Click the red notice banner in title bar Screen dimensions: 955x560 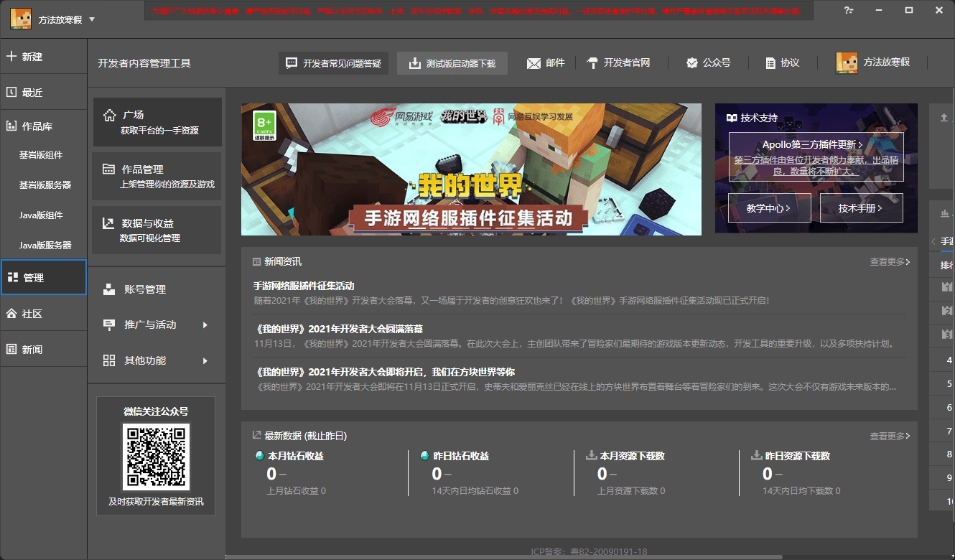point(478,11)
